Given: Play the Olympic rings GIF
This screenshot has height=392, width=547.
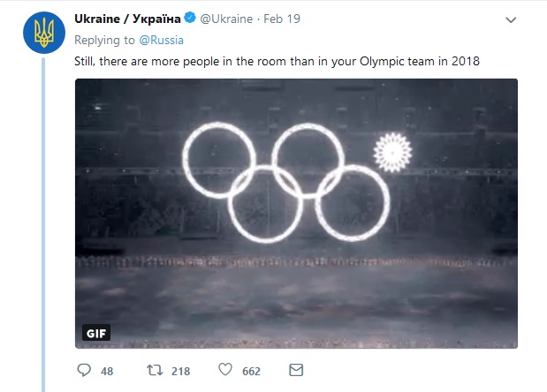Looking at the screenshot, I should (x=295, y=212).
